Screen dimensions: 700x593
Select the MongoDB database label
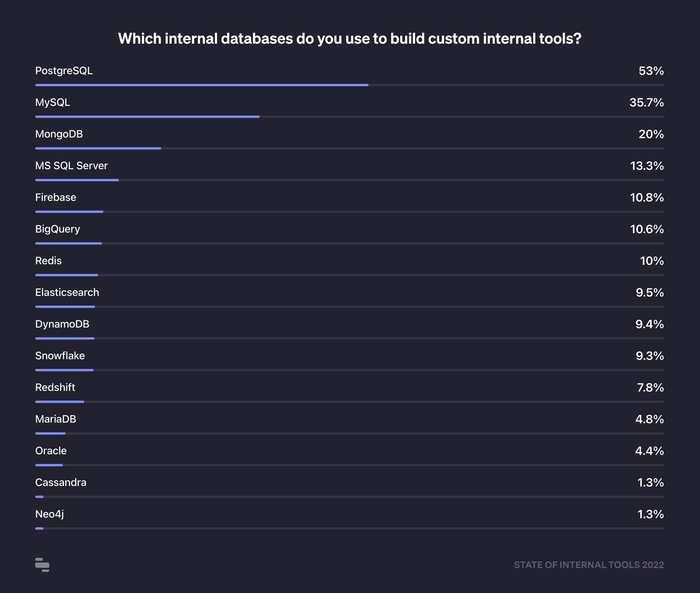pyautogui.click(x=59, y=134)
